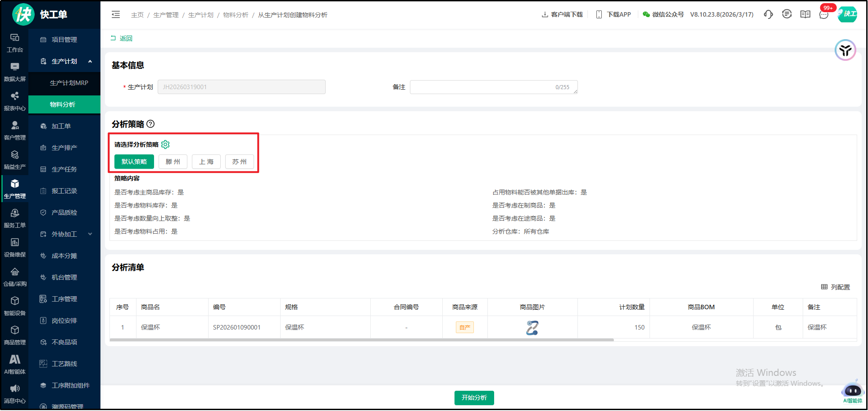Open the documentation book icon in header
This screenshot has width=868, height=411.
pyautogui.click(x=805, y=14)
